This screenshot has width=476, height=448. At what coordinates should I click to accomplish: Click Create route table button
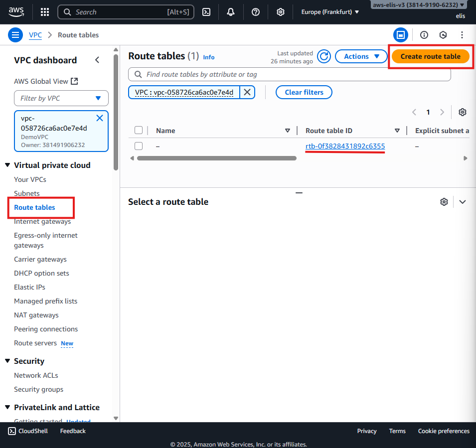[430, 56]
